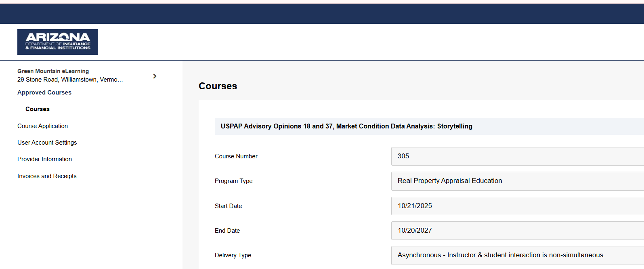Click the Delivery Type Asynchronous field
This screenshot has height=269, width=644.
click(517, 255)
